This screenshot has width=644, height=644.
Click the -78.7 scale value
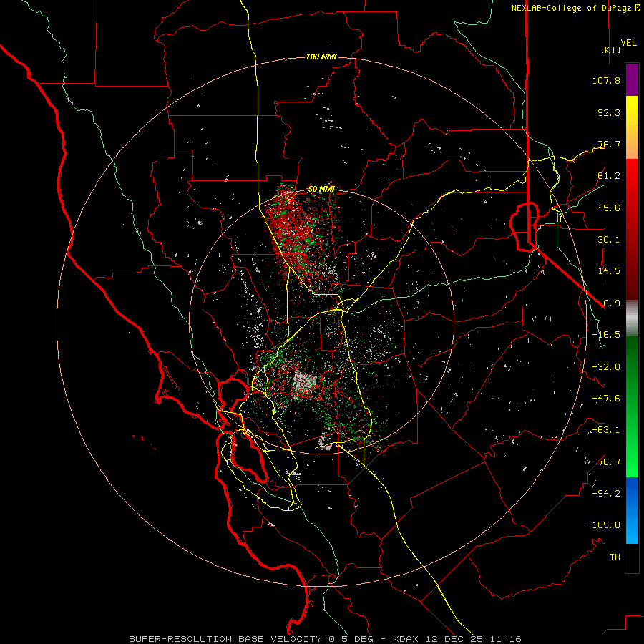(x=606, y=462)
